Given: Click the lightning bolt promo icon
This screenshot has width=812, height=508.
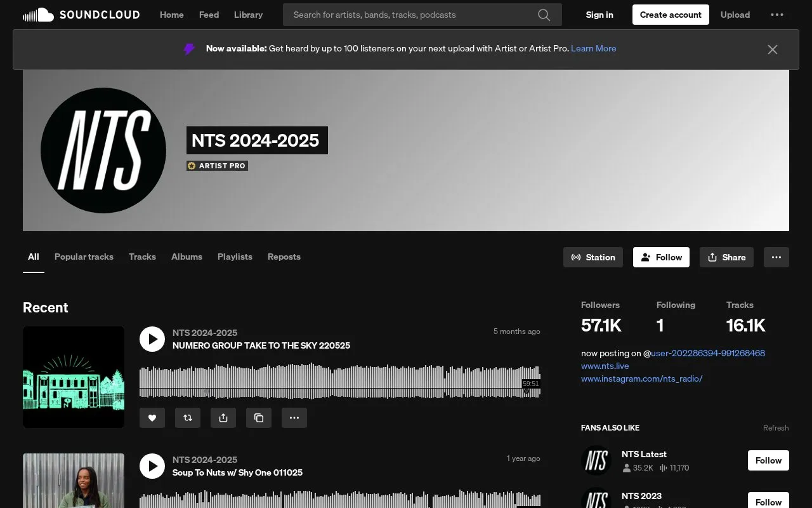Looking at the screenshot, I should [x=189, y=49].
